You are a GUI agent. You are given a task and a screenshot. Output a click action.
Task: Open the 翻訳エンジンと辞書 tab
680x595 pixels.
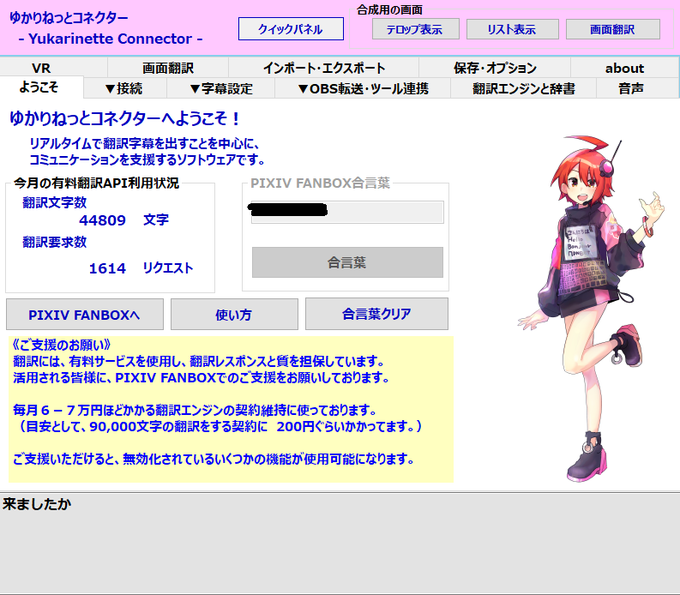(x=524, y=89)
